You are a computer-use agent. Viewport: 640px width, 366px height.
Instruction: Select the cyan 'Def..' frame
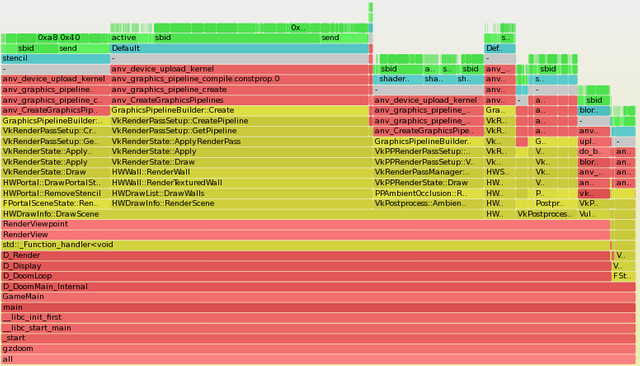click(500, 48)
